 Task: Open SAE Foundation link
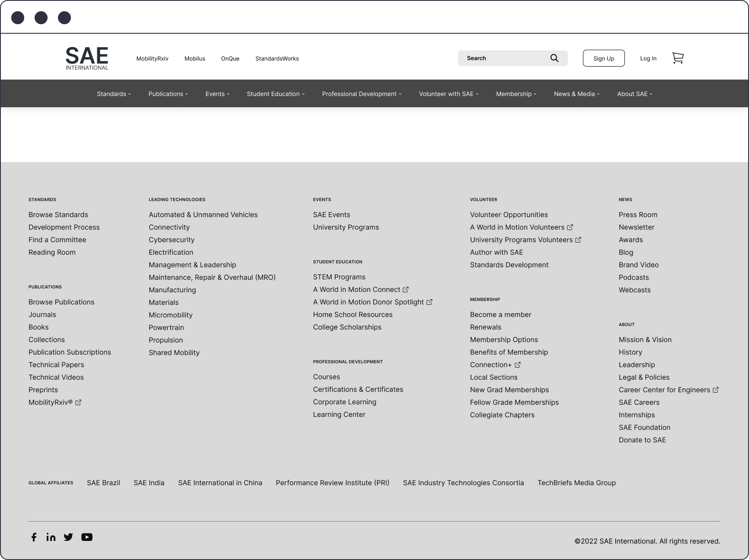tap(645, 427)
